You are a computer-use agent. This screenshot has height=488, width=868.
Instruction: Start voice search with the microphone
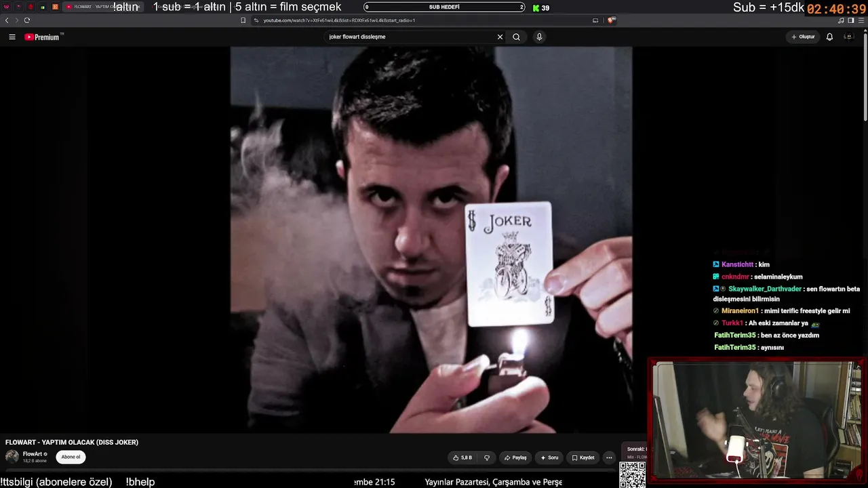[x=539, y=37]
